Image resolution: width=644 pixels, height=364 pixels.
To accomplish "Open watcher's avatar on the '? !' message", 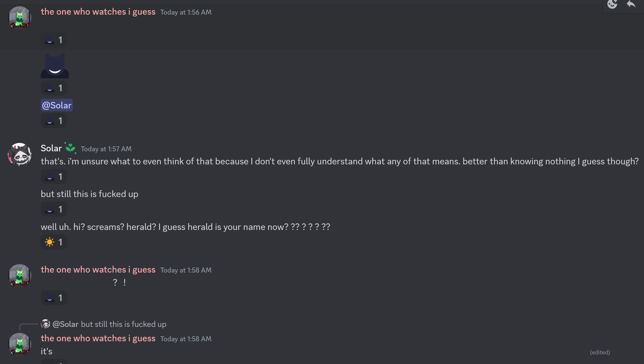I will (20, 275).
